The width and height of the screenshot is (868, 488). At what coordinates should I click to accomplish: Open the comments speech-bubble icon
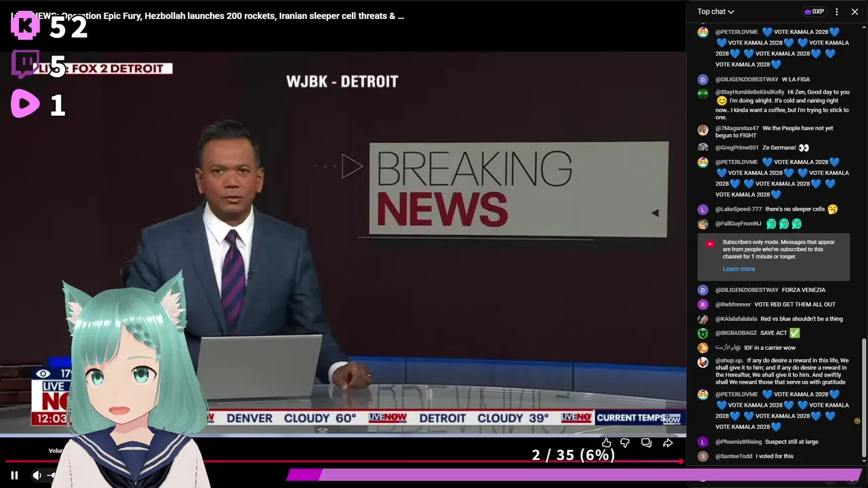click(x=646, y=443)
